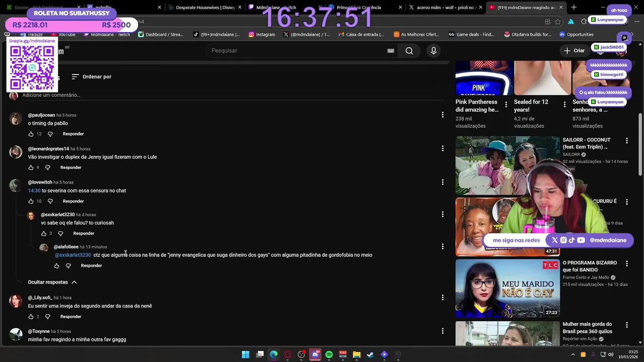Start voice search with microphone icon

[x=434, y=51]
